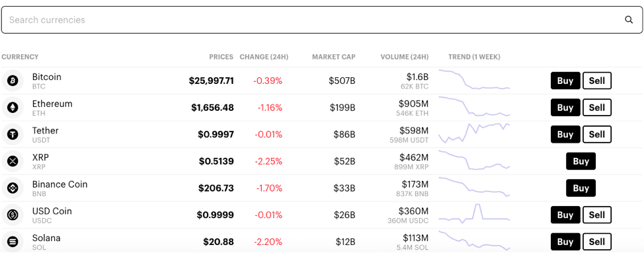Viewport: 644px width, 253px height.
Task: Sell Ethereum with the Sell button
Action: point(597,108)
